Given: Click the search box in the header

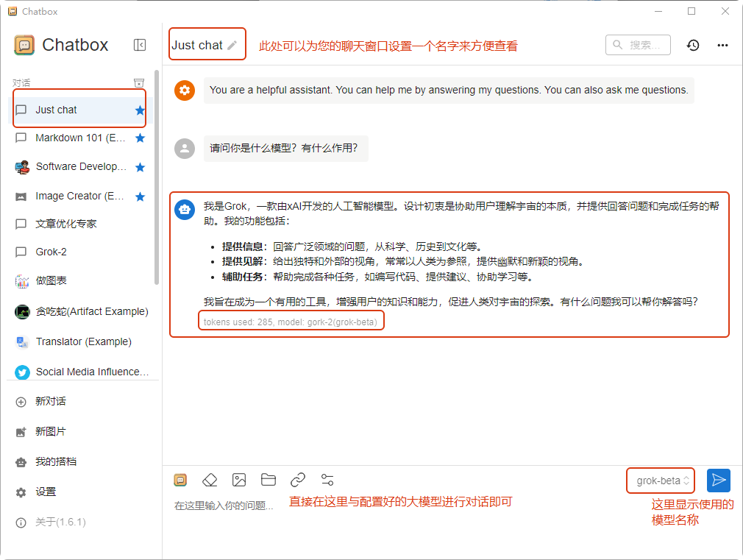Looking at the screenshot, I should click(638, 45).
